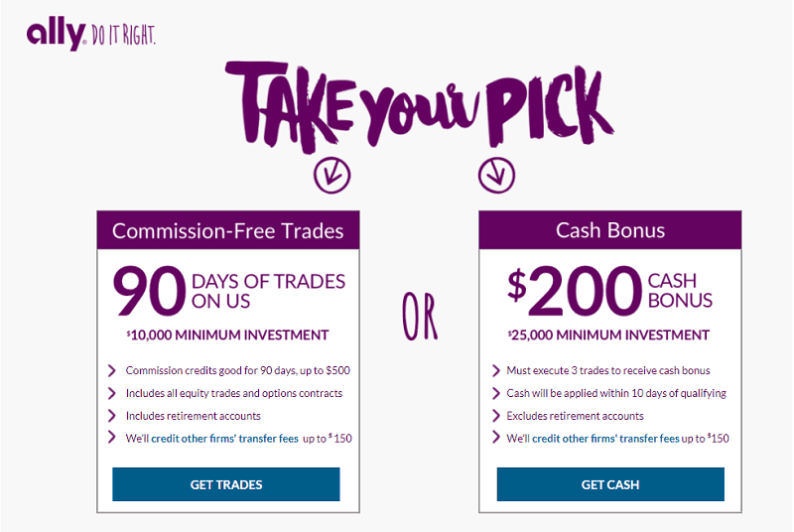Click chevron beside Cash will be applied
Screen dimensions: 794x532
(495, 393)
